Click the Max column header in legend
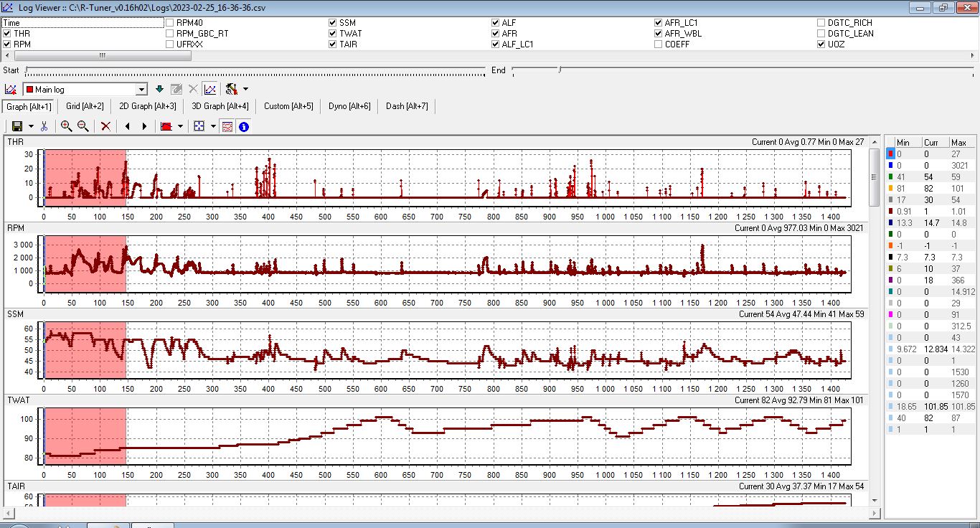980x528 pixels. 962,142
